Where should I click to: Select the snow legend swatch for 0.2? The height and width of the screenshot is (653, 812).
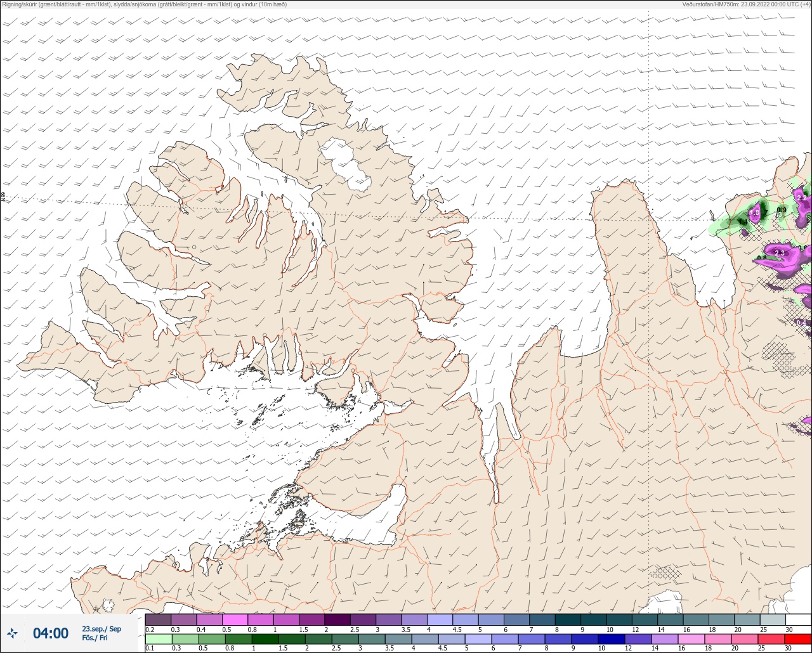pyautogui.click(x=158, y=619)
